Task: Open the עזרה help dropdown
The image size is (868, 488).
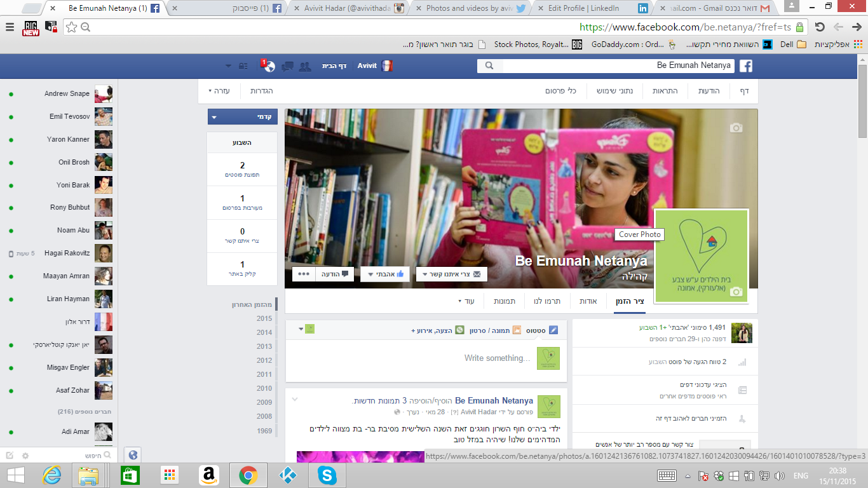Action: click(219, 91)
